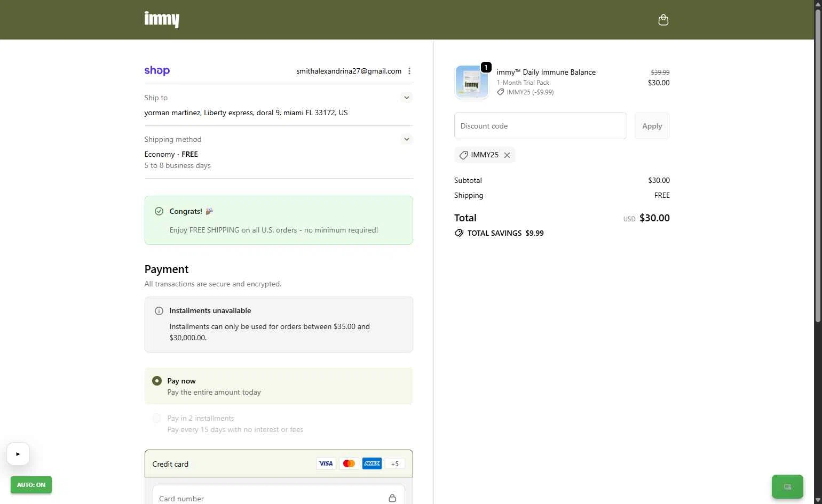Toggle the AUTO: ON button
Image resolution: width=822 pixels, height=504 pixels.
tap(31, 485)
